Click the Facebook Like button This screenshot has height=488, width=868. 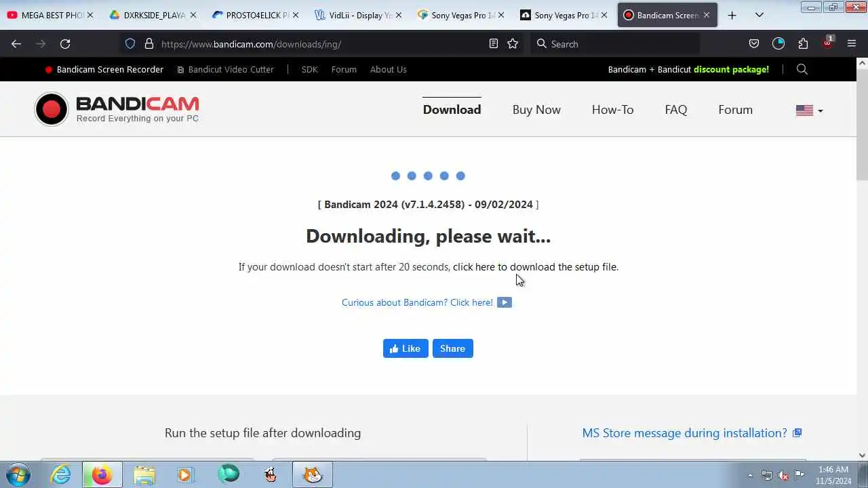[406, 348]
